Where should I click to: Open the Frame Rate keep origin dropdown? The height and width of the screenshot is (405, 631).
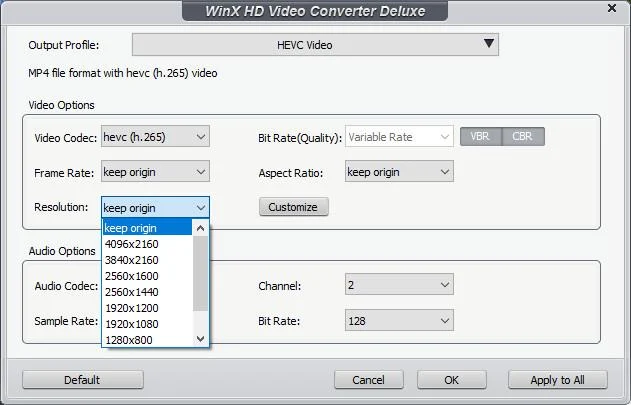coord(155,172)
